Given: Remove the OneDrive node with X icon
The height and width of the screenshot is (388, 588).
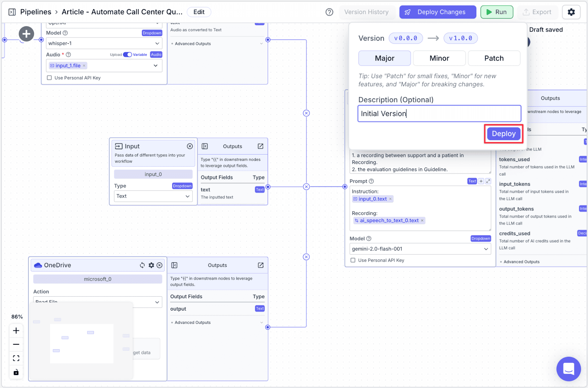Looking at the screenshot, I should point(159,265).
